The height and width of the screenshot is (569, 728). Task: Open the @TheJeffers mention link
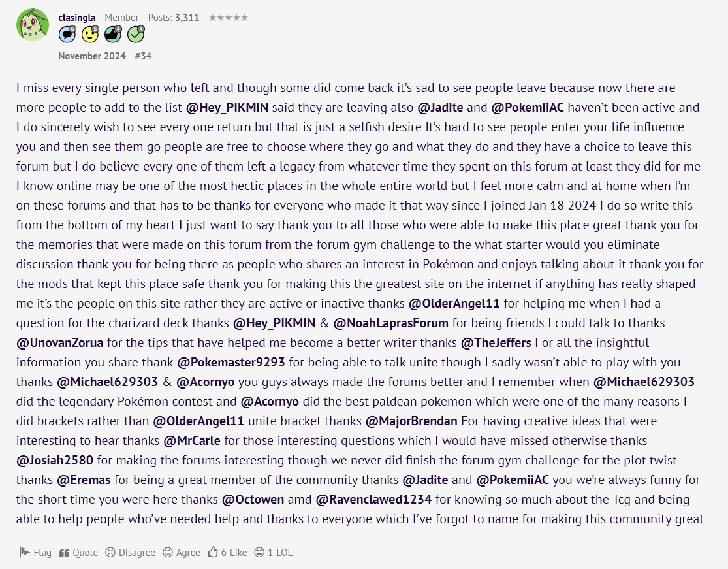point(496,343)
